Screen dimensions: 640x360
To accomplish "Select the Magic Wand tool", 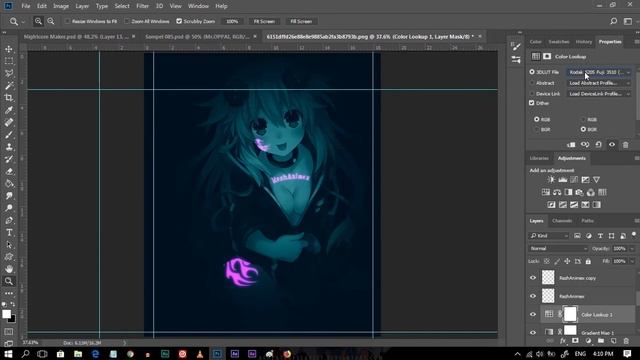I will (x=9, y=86).
